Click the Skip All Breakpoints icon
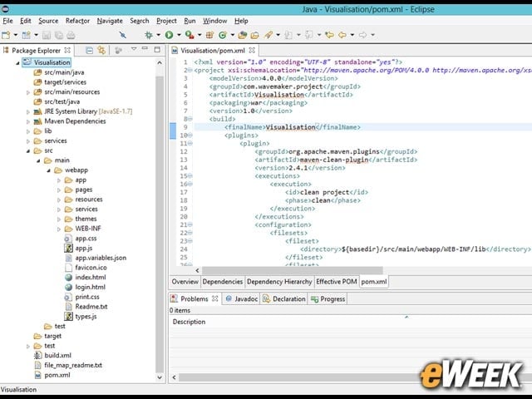The image size is (532, 399). coord(122,35)
